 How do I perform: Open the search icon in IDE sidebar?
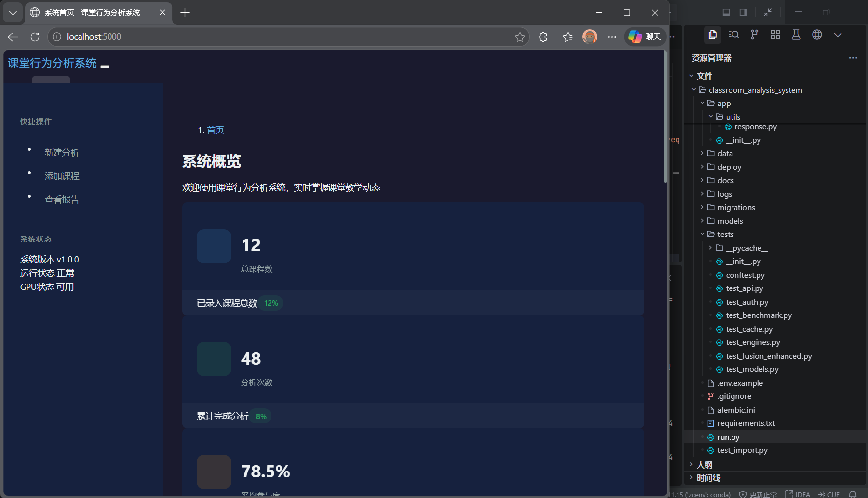pyautogui.click(x=733, y=35)
